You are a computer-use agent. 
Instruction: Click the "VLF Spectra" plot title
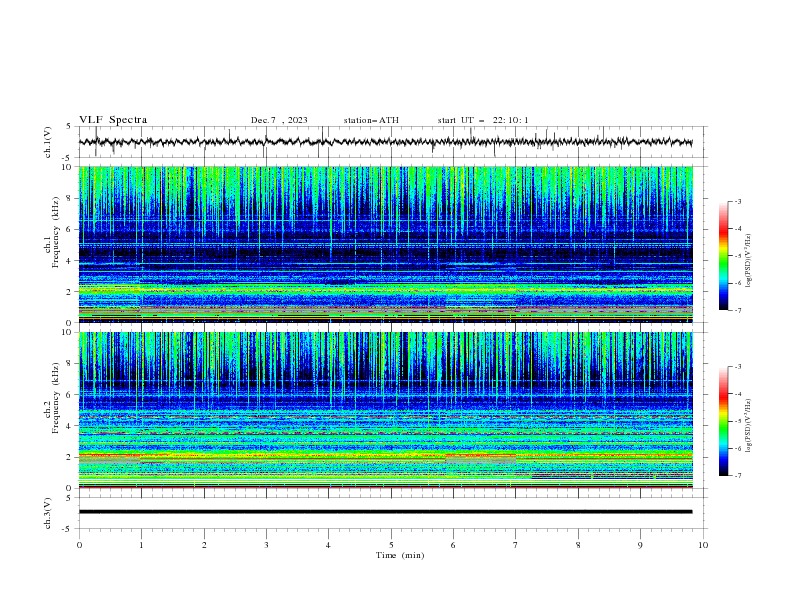pos(113,120)
